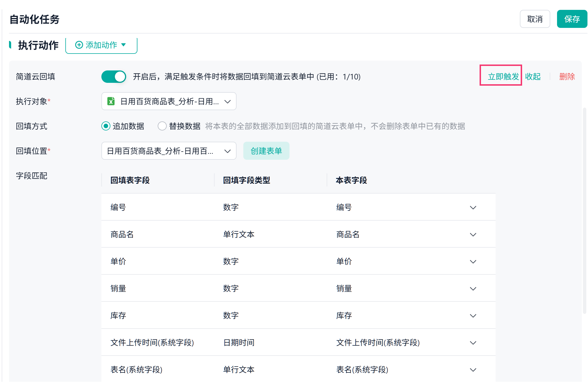Click the plus icon in 添加动作 button
The image size is (588, 386).
point(79,45)
